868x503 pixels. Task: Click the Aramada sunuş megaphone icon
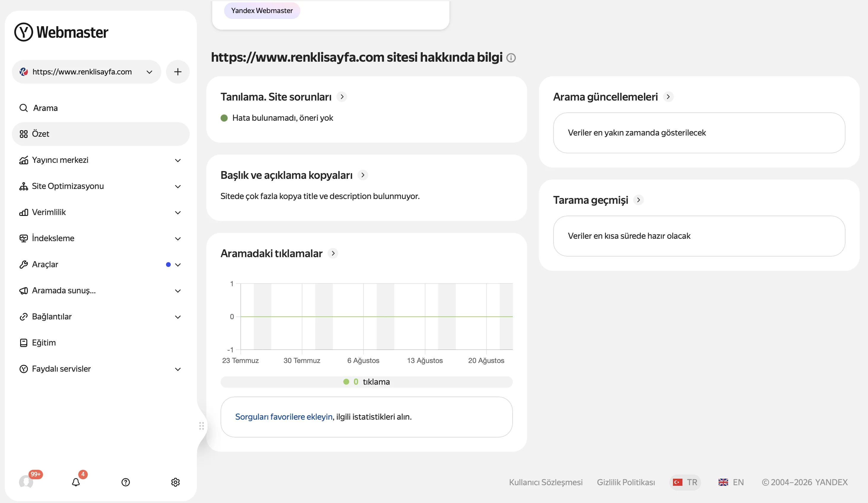(23, 291)
